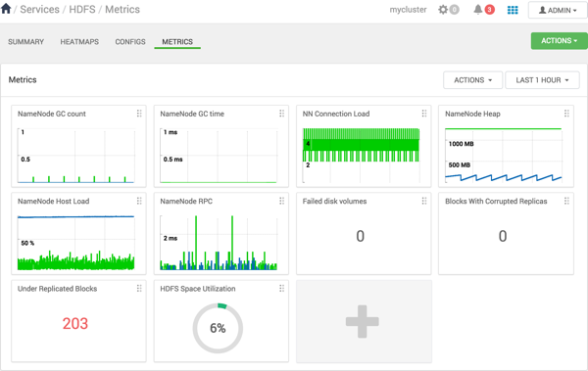588x371 pixels.
Task: Click the Metrics breadcrumb item
Action: tap(122, 10)
